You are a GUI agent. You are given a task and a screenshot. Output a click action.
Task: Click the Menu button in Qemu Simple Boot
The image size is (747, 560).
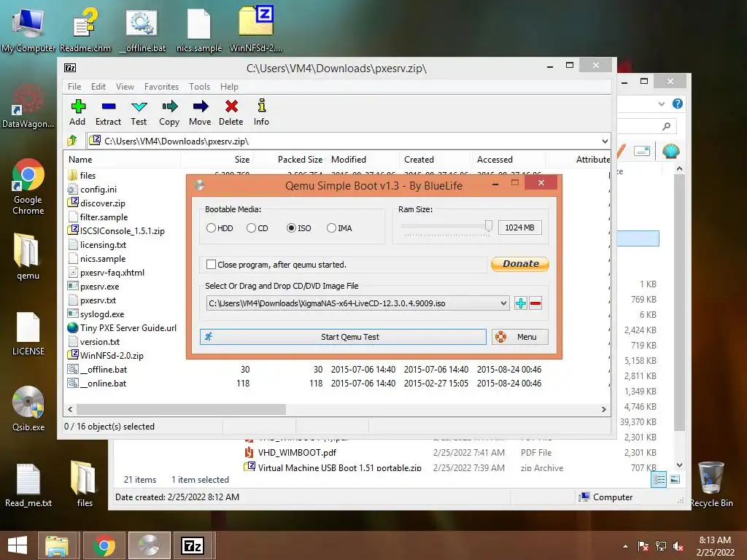pos(519,337)
